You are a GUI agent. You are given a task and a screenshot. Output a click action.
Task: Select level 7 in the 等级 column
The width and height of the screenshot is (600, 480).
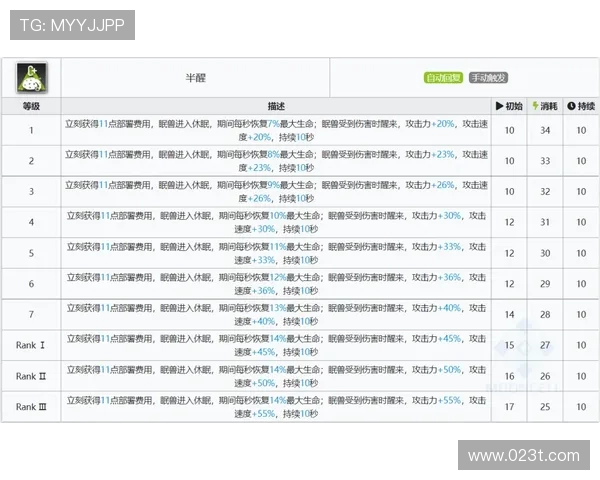[x=31, y=314]
